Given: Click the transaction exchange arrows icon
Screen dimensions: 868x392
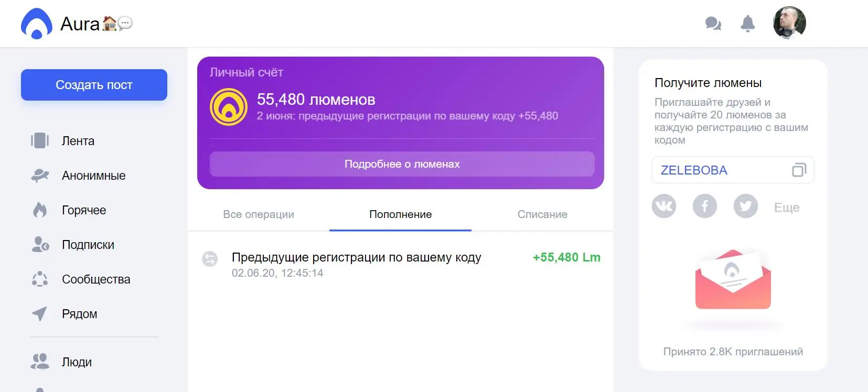Looking at the screenshot, I should 210,259.
